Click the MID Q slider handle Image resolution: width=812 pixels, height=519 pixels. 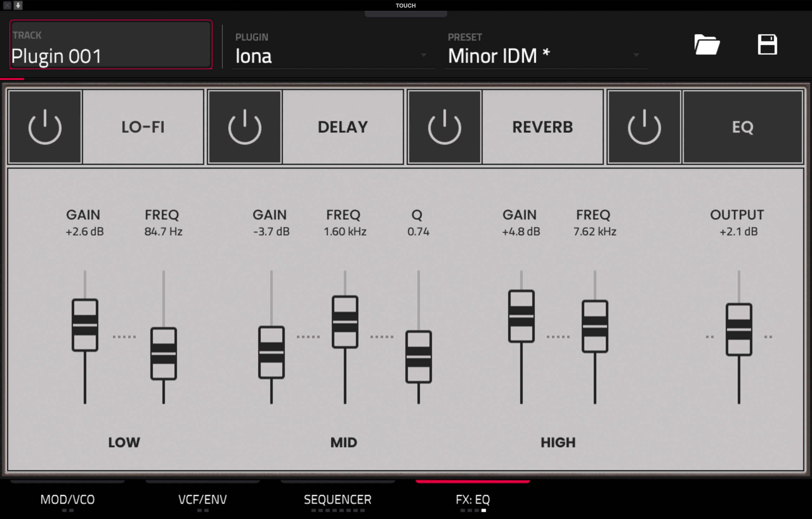click(x=418, y=357)
